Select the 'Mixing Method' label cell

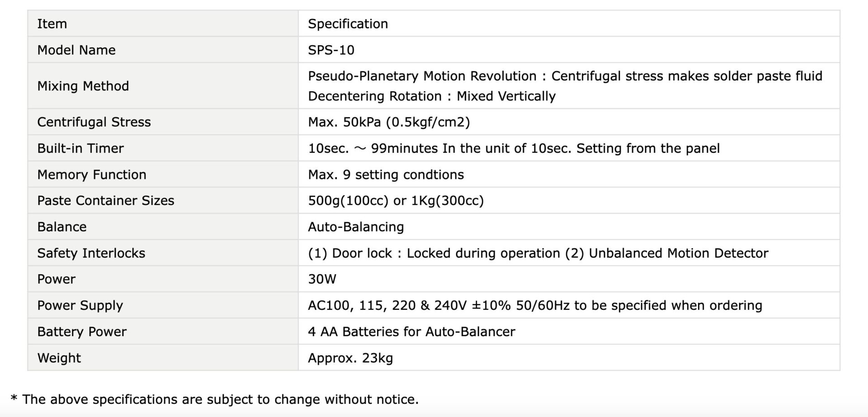click(163, 86)
